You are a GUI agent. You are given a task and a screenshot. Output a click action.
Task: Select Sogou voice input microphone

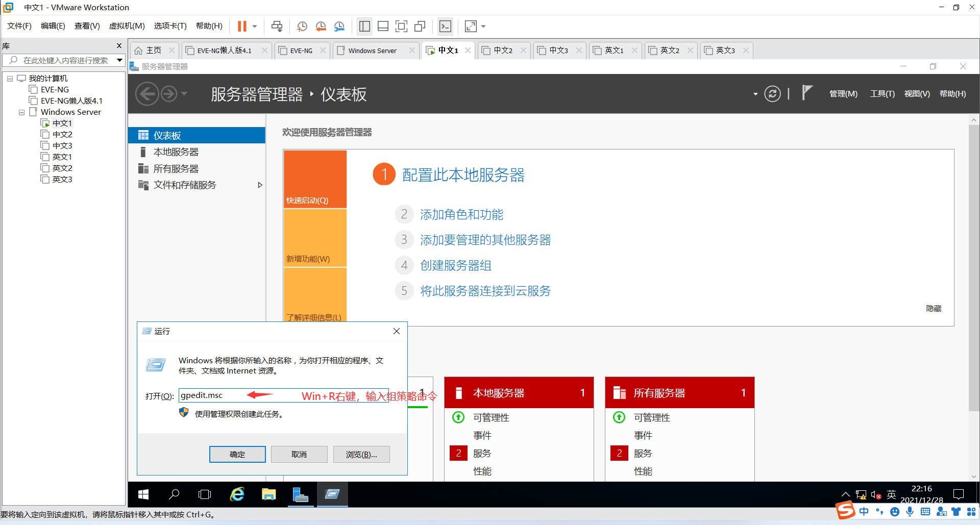910,511
